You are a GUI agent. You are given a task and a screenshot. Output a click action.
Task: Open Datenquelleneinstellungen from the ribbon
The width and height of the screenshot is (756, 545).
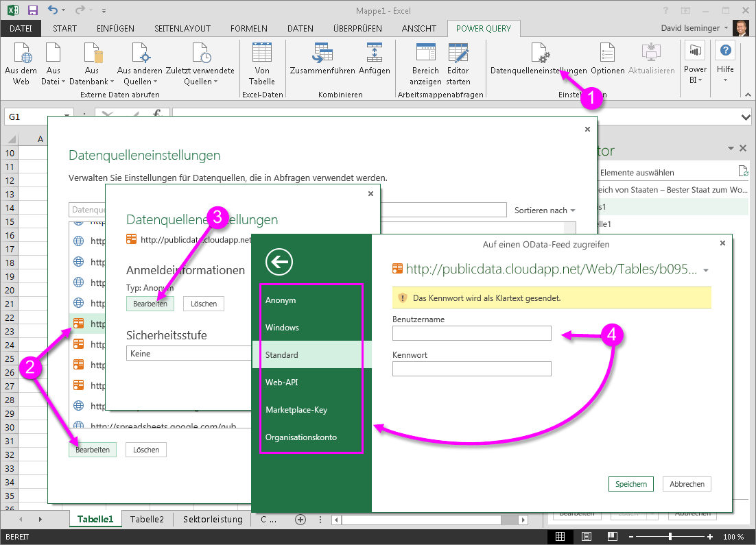pos(539,59)
